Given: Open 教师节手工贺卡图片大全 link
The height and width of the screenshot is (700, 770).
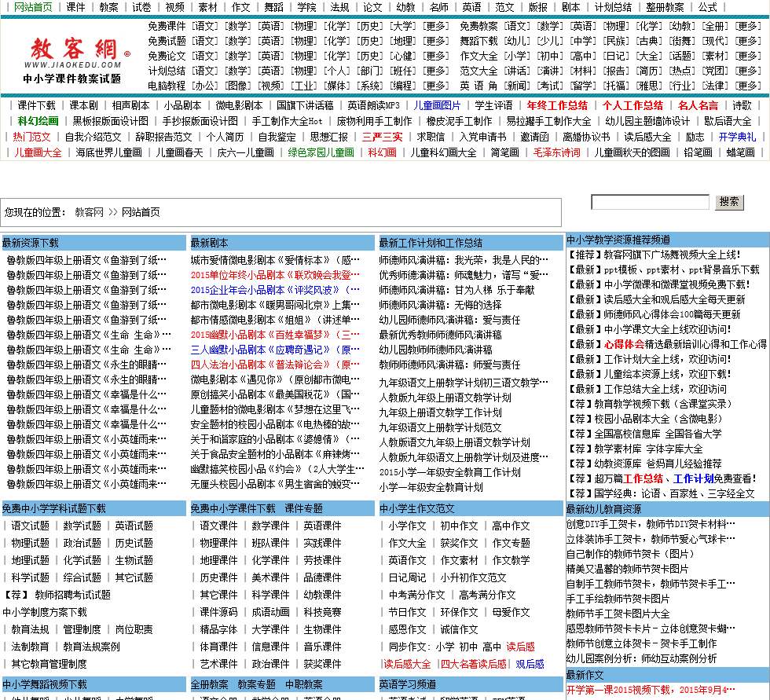Looking at the screenshot, I should point(618,614).
